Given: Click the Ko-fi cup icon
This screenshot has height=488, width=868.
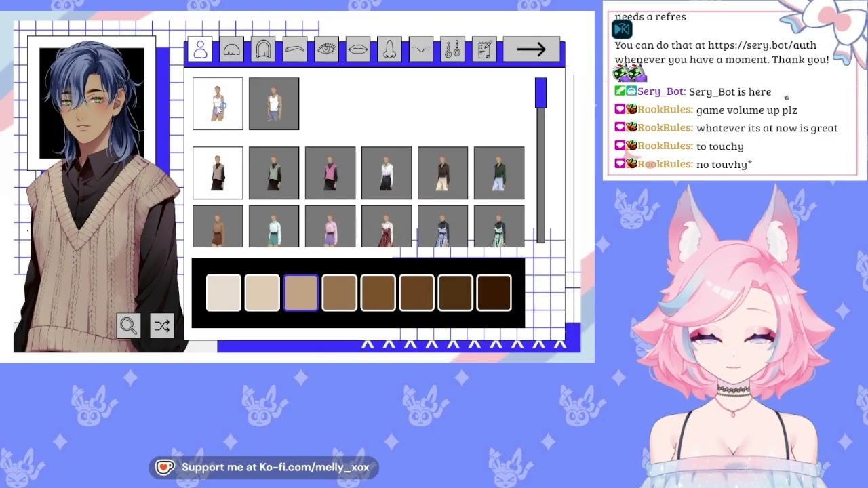Looking at the screenshot, I should coord(165,468).
